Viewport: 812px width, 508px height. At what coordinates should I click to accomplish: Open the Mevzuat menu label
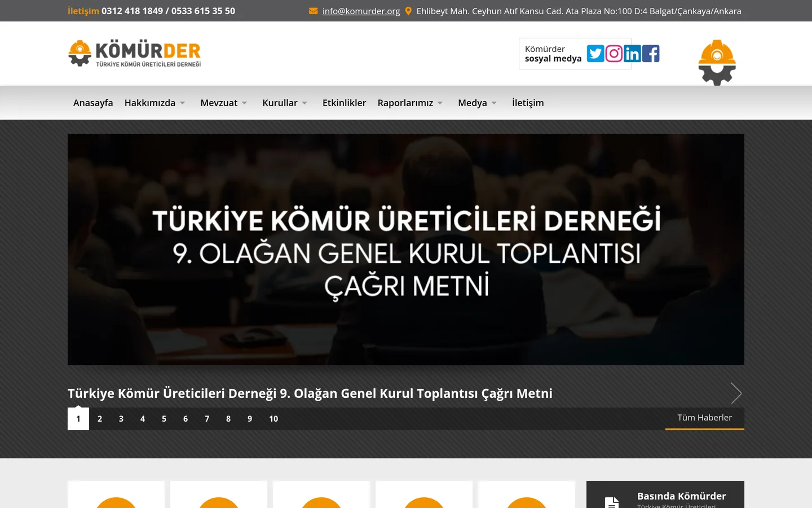219,103
